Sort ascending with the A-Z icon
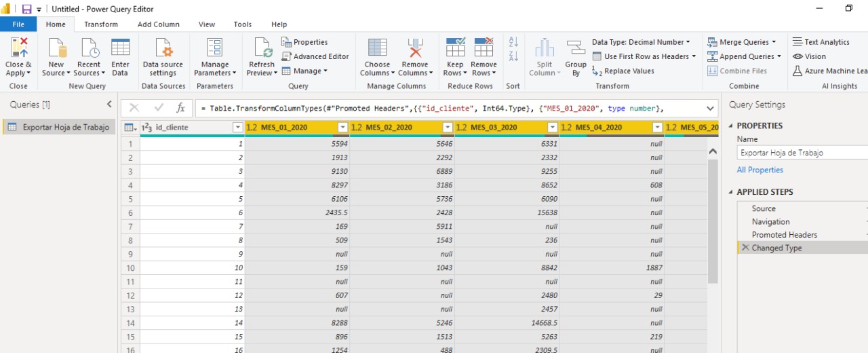Viewport: 868px width, 353px height. tap(513, 42)
